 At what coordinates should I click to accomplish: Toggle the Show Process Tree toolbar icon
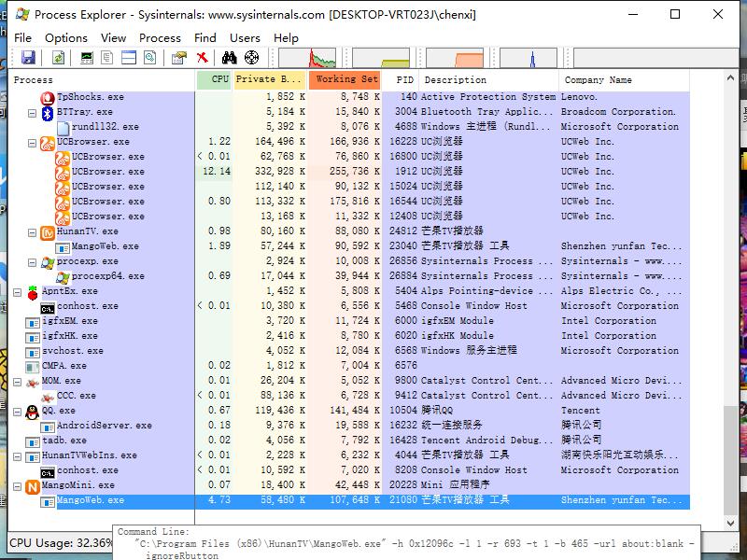click(x=107, y=58)
